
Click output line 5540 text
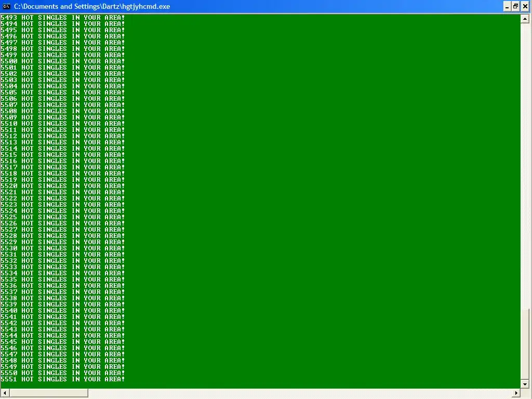point(62,311)
